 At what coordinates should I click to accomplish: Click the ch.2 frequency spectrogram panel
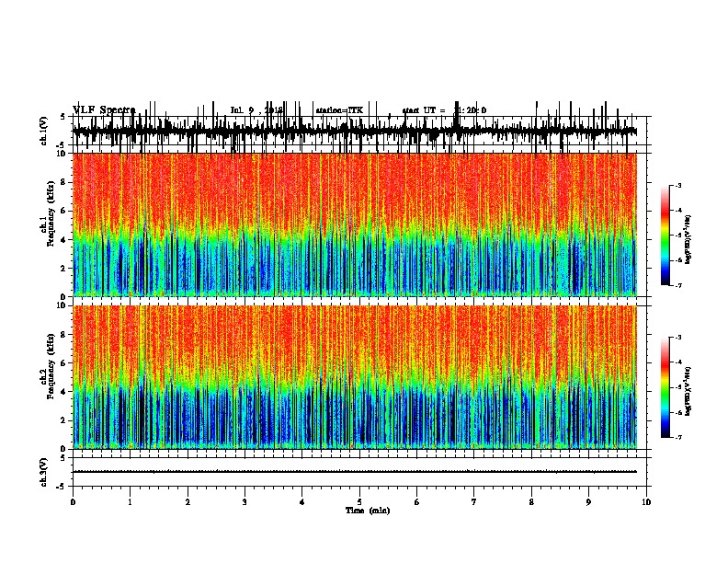click(354, 377)
